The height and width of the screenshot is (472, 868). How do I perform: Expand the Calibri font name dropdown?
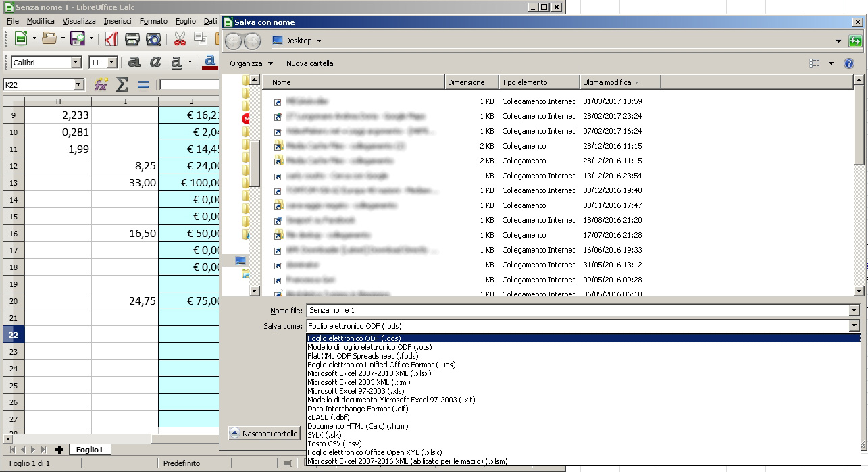(76, 63)
